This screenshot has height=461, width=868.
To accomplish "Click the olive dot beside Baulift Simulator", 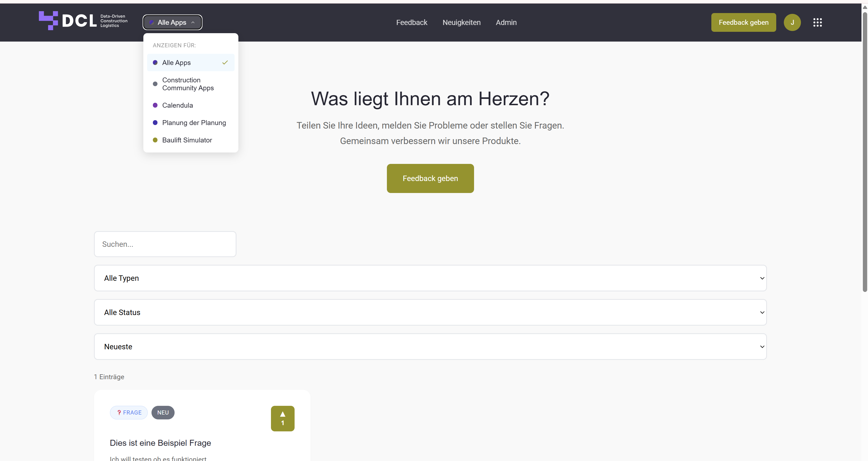I will 155,140.
